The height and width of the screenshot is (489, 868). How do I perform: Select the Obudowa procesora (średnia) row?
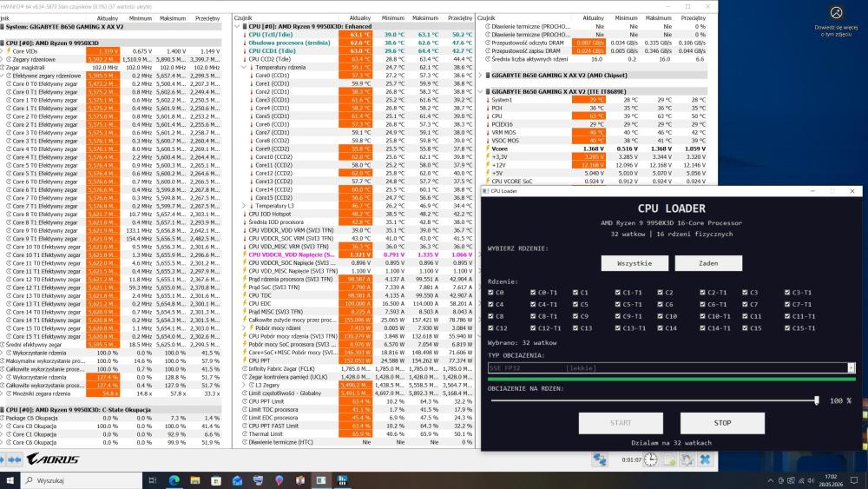click(354, 43)
